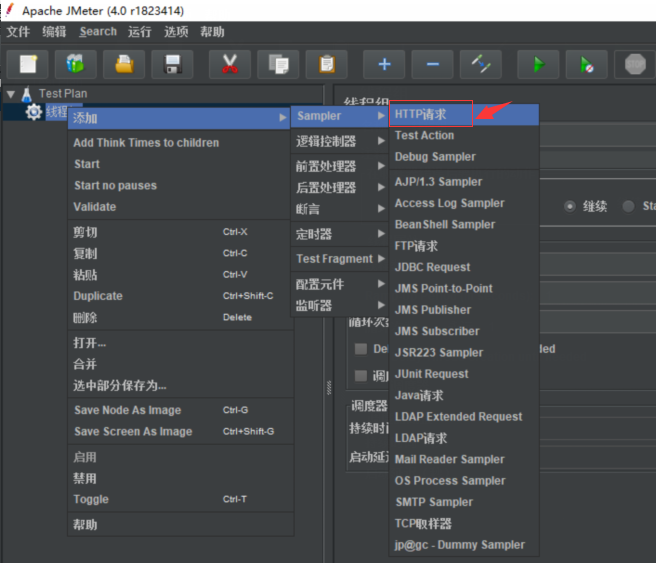Image resolution: width=656 pixels, height=563 pixels.
Task: Click the vertical split pane divider handle
Action: point(329,388)
